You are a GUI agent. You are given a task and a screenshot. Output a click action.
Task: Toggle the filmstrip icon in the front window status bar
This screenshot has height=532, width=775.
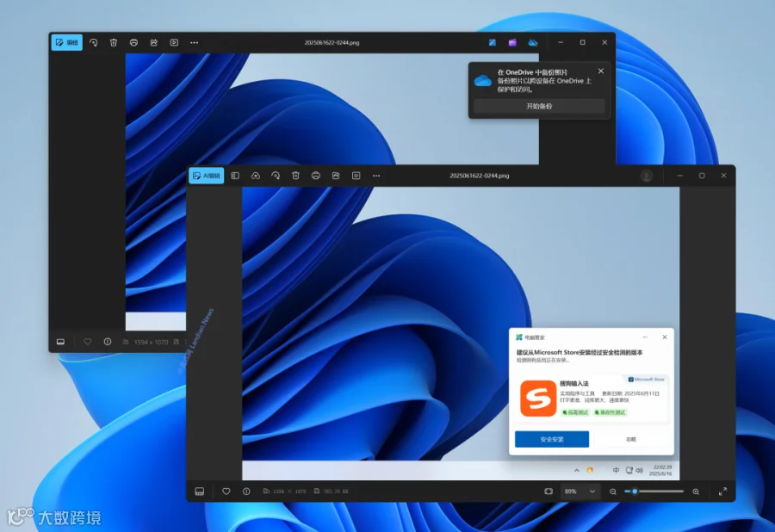click(200, 492)
